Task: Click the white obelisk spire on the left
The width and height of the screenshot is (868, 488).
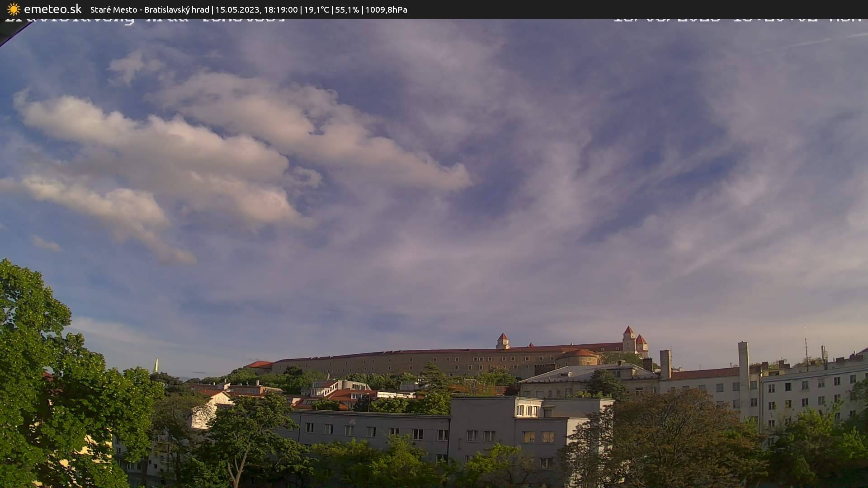Action: (x=156, y=366)
